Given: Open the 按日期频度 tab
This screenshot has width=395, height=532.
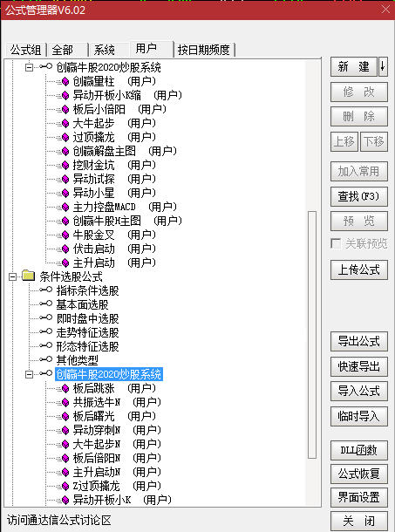Looking at the screenshot, I should 204,51.
